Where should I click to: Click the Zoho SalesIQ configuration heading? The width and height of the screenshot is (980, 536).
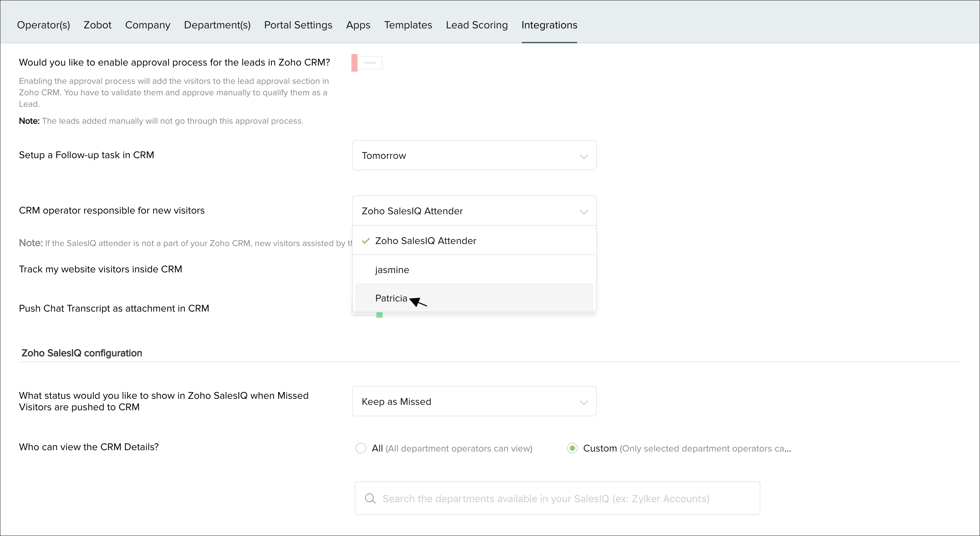coord(82,353)
